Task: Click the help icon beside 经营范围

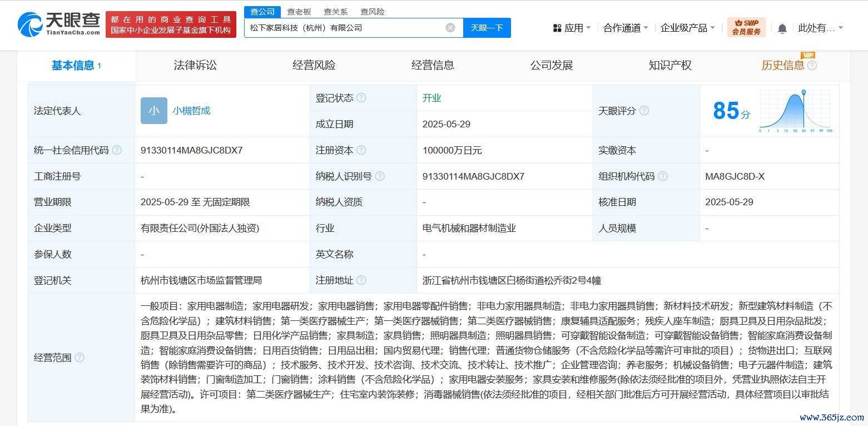Action: (80, 358)
